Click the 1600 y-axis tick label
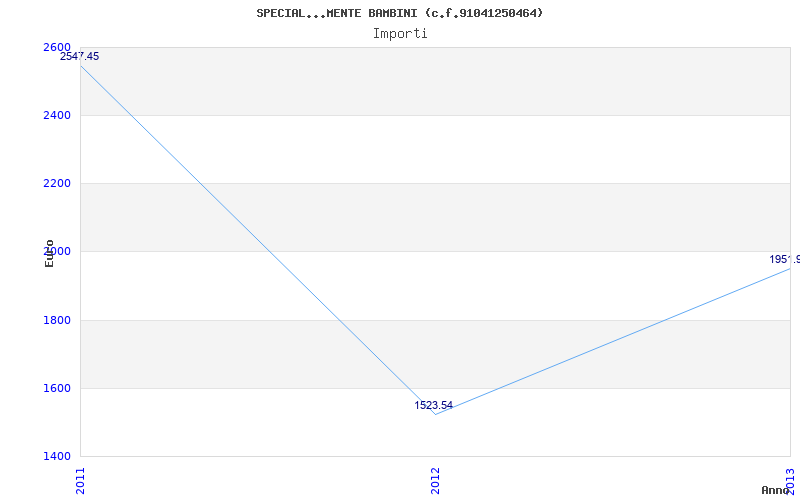Screen dimensions: 800x500 (x=57, y=388)
